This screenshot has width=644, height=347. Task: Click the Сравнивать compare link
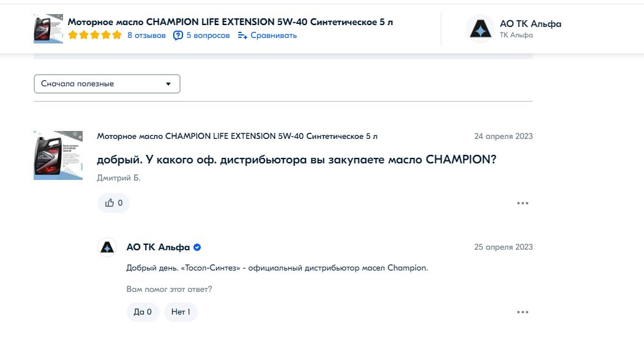click(x=274, y=35)
